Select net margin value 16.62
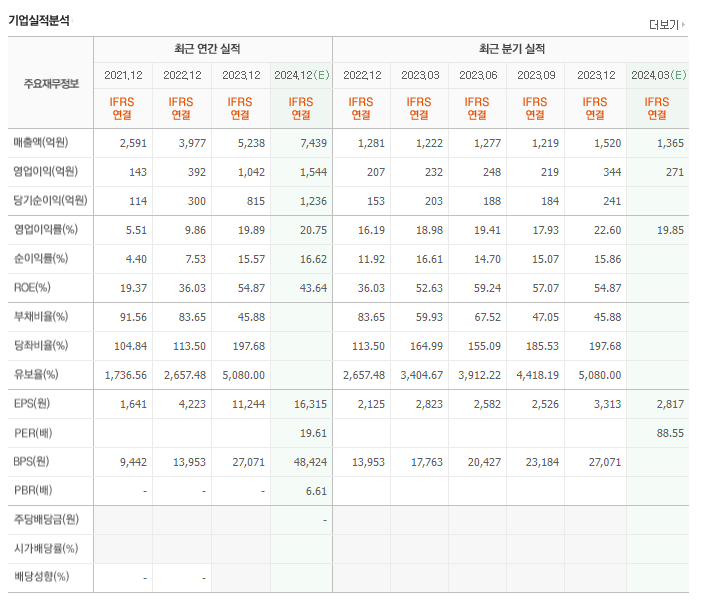This screenshot has height=600, width=701. coord(313,260)
